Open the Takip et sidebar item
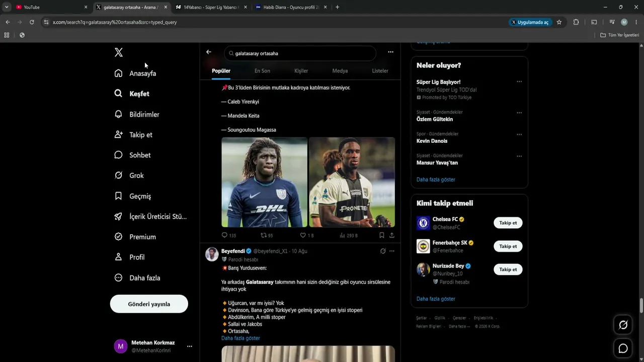The width and height of the screenshot is (644, 362). pos(133,135)
